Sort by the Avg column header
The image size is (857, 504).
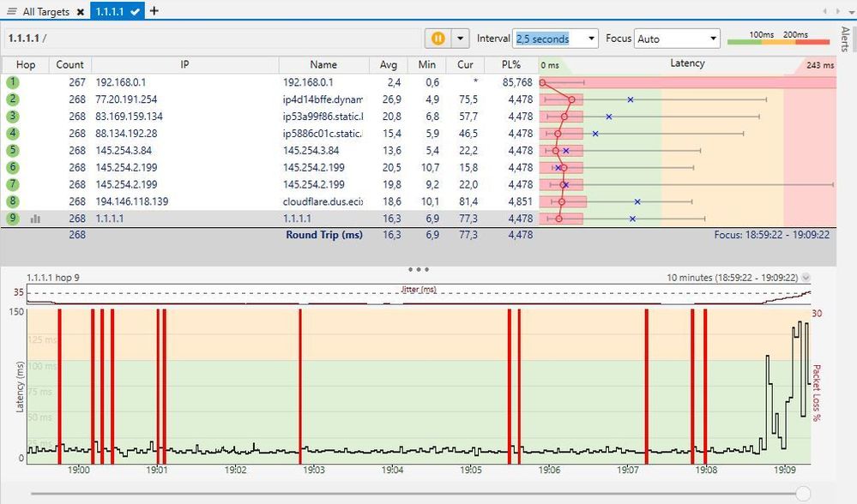point(388,64)
